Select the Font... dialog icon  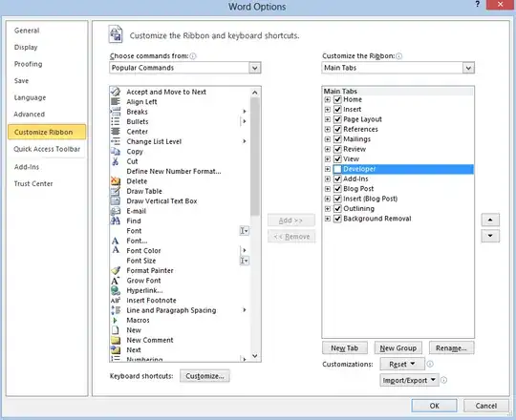116,241
